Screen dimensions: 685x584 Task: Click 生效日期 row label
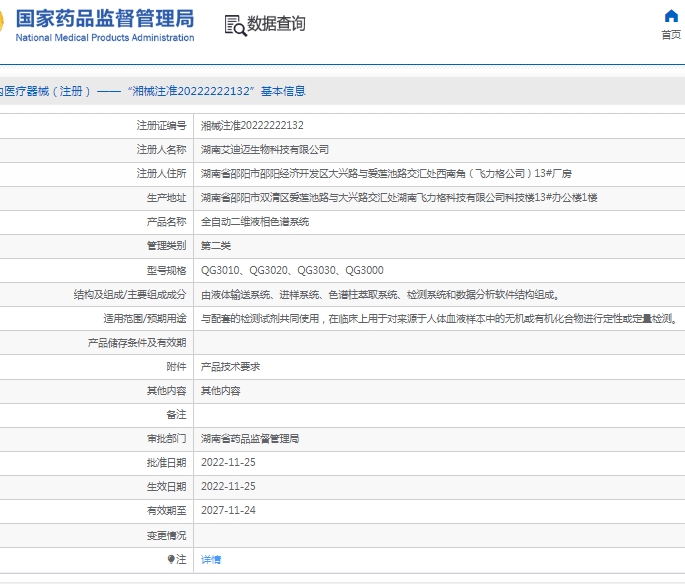pos(166,487)
